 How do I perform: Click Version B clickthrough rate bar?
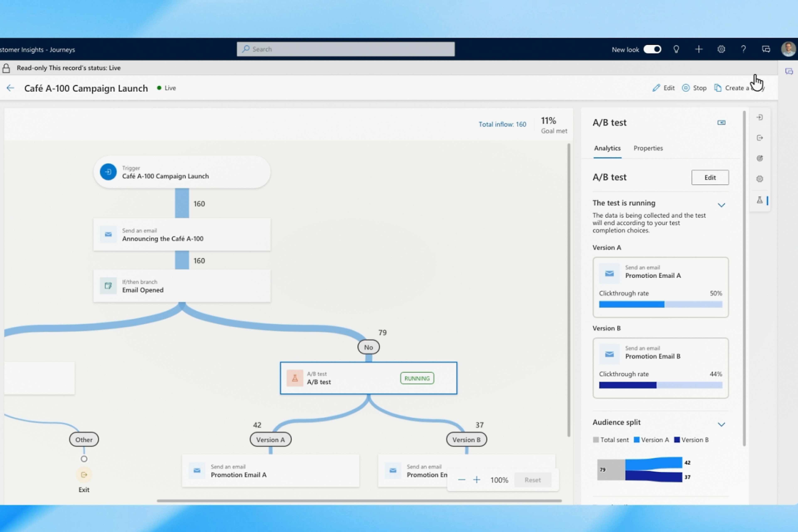[660, 385]
